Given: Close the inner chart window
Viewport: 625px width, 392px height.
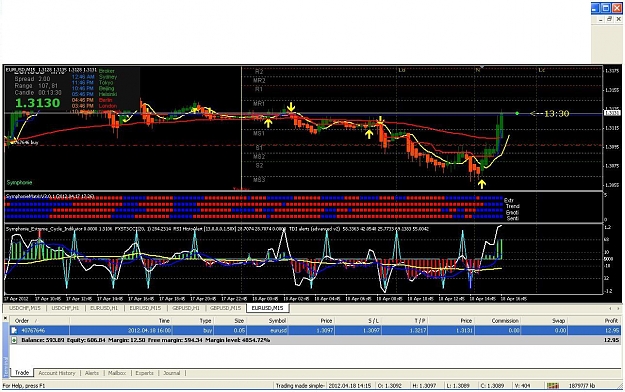Looking at the screenshot, I should pyautogui.click(x=618, y=19).
